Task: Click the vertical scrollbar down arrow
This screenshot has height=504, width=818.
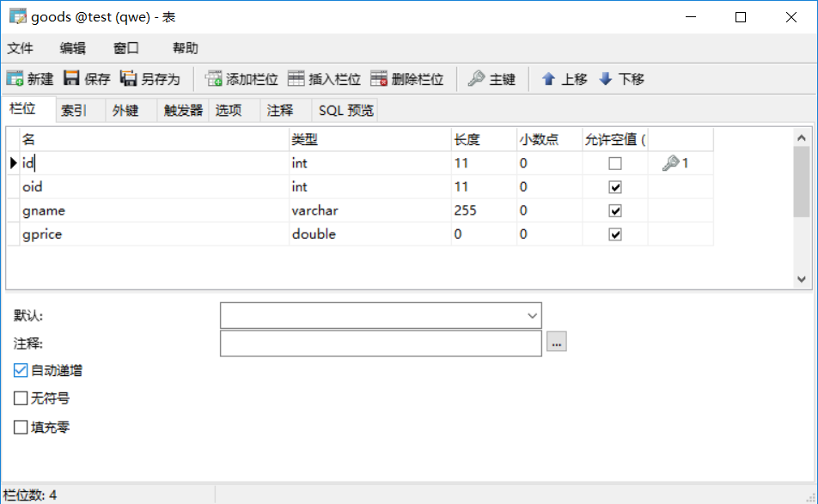Action: (x=802, y=281)
